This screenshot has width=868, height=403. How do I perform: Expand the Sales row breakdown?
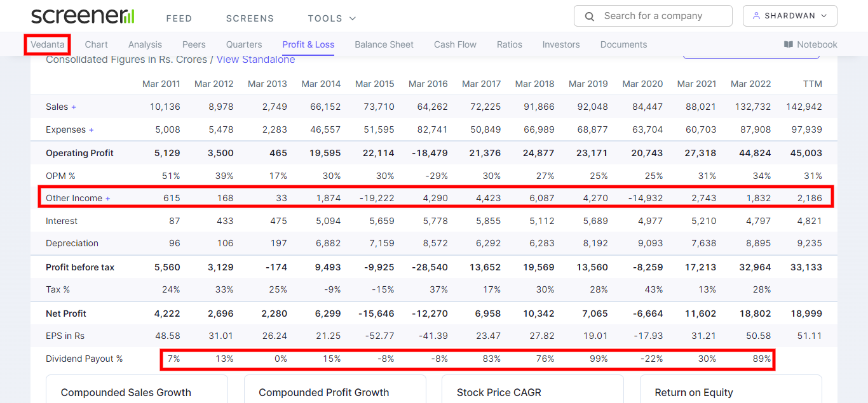(x=72, y=107)
